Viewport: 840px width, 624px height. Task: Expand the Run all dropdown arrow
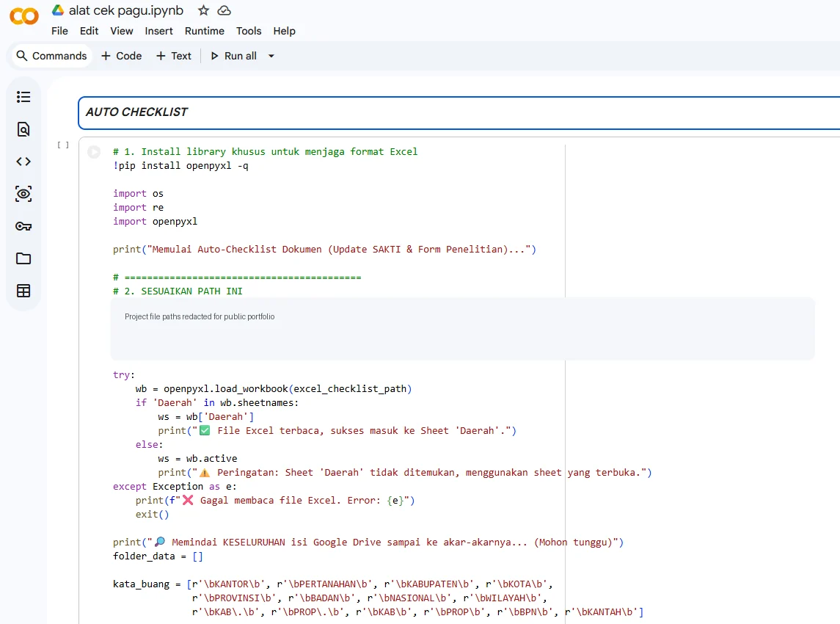pos(271,56)
